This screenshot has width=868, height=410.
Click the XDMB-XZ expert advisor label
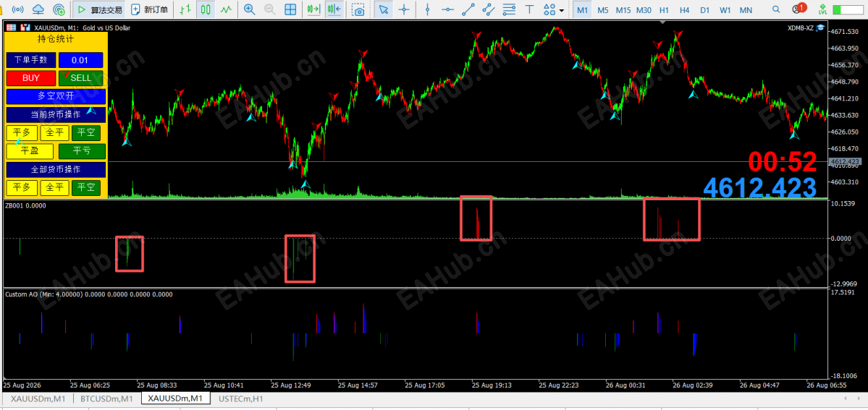tap(801, 27)
